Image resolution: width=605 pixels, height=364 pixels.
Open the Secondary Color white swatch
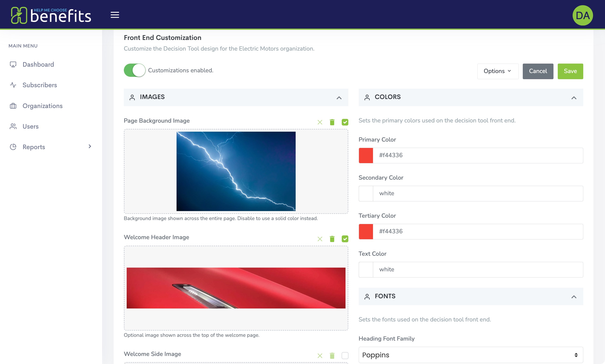point(366,193)
